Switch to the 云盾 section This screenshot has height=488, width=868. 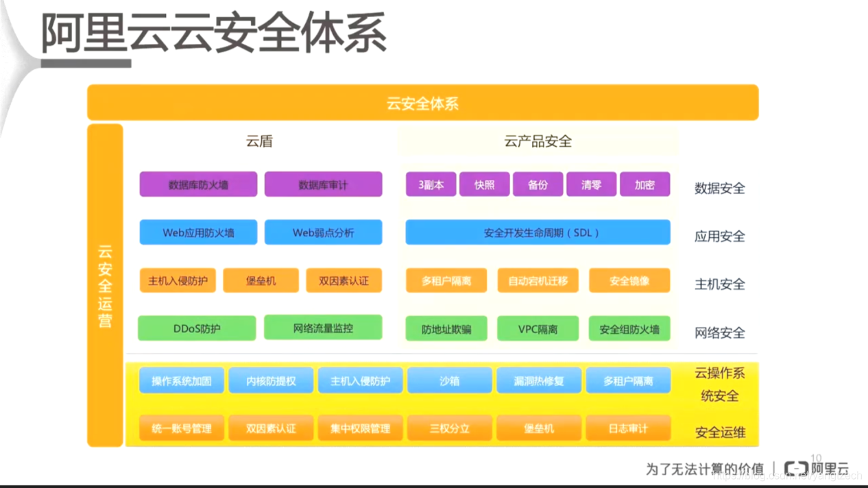point(259,141)
